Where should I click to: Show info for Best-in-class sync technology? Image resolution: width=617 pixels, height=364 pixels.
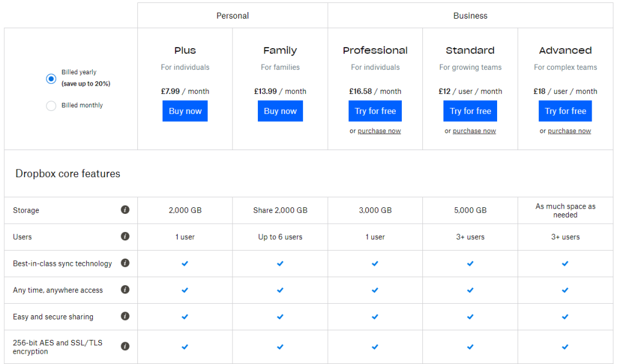125,263
